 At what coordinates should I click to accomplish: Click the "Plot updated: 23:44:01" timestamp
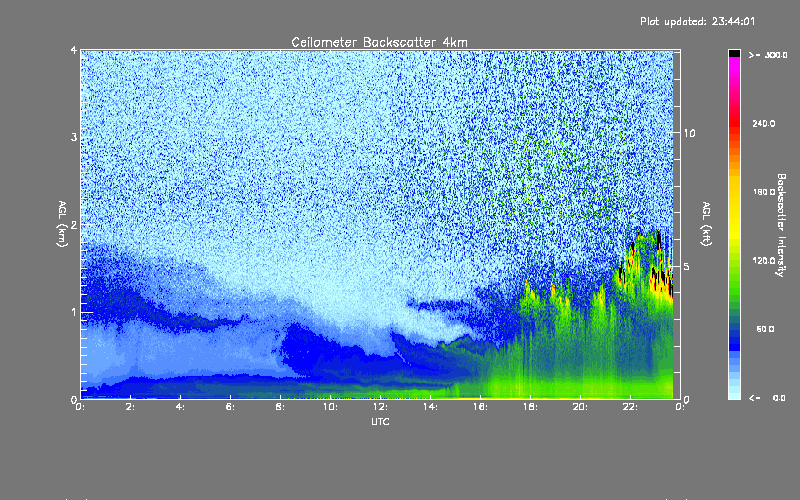pyautogui.click(x=697, y=21)
